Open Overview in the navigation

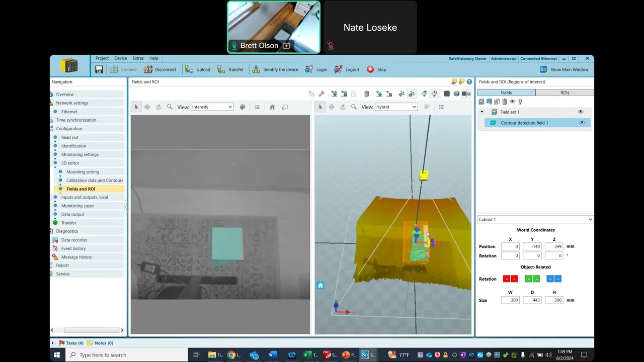[x=65, y=95]
